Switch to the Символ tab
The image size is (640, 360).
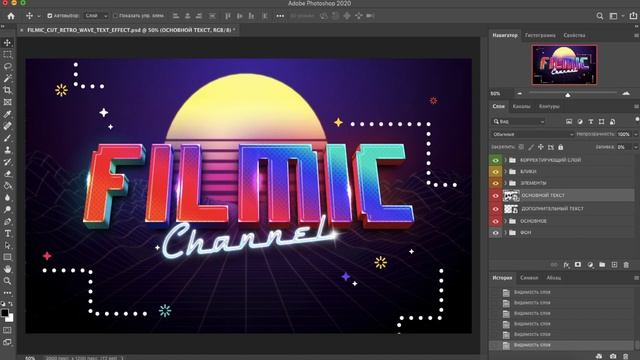(x=529, y=278)
